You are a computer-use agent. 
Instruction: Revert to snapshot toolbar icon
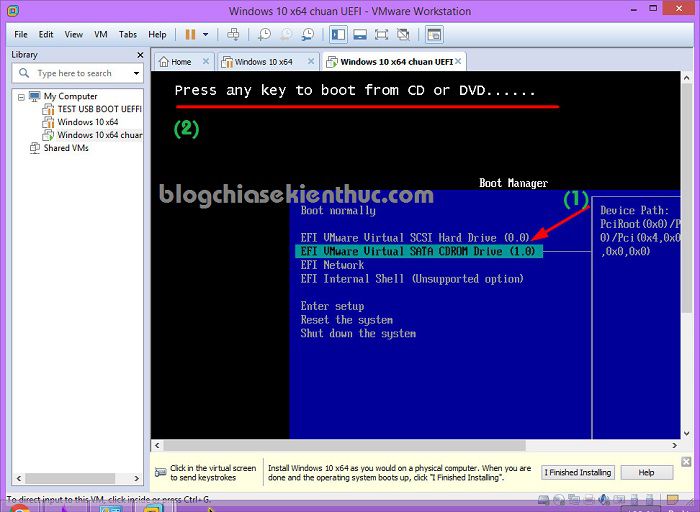click(x=286, y=34)
